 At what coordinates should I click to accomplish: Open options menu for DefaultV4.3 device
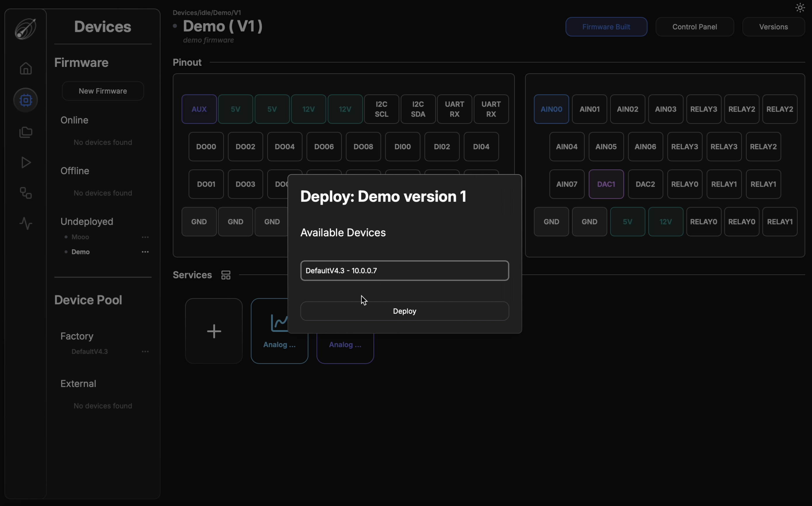click(x=145, y=351)
